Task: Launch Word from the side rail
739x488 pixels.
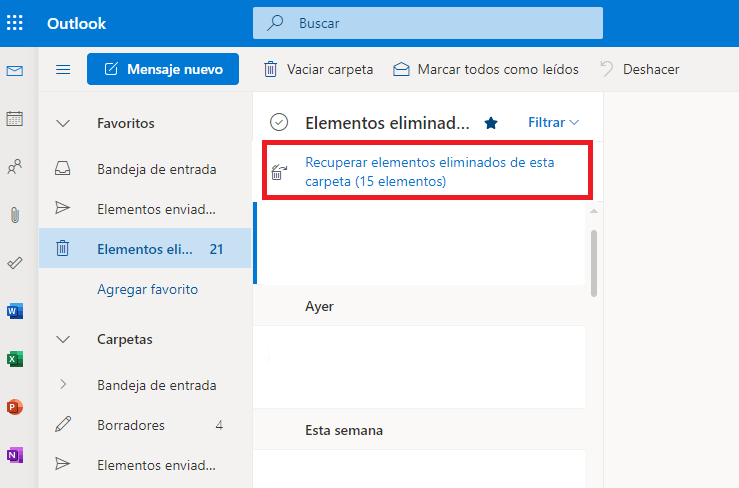Action: click(x=15, y=311)
